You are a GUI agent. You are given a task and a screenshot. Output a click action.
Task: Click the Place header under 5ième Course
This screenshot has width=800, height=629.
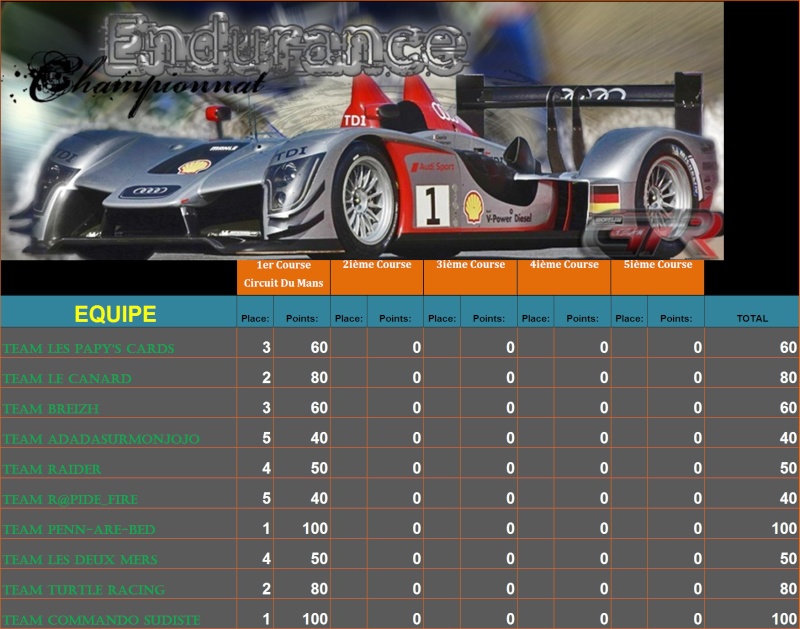click(x=630, y=312)
